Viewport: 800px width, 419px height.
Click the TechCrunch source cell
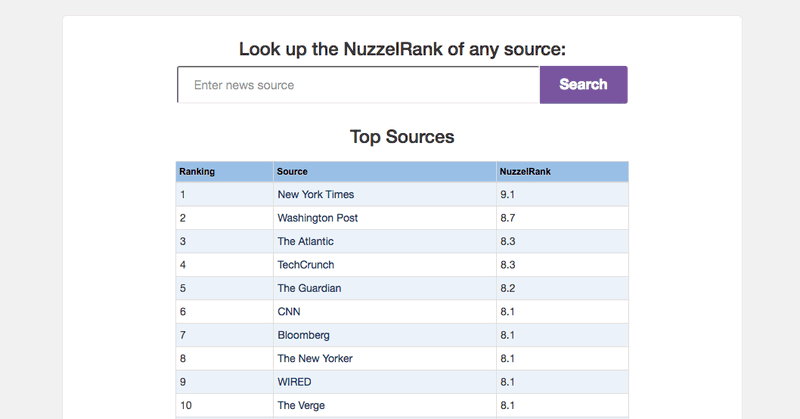point(385,265)
